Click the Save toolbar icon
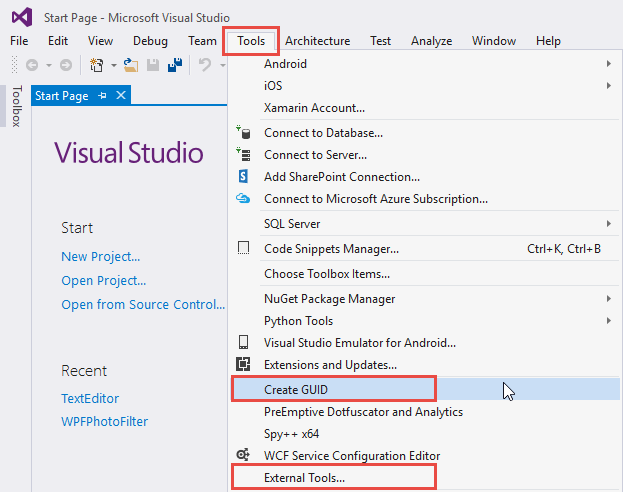623x492 pixels. pos(153,65)
